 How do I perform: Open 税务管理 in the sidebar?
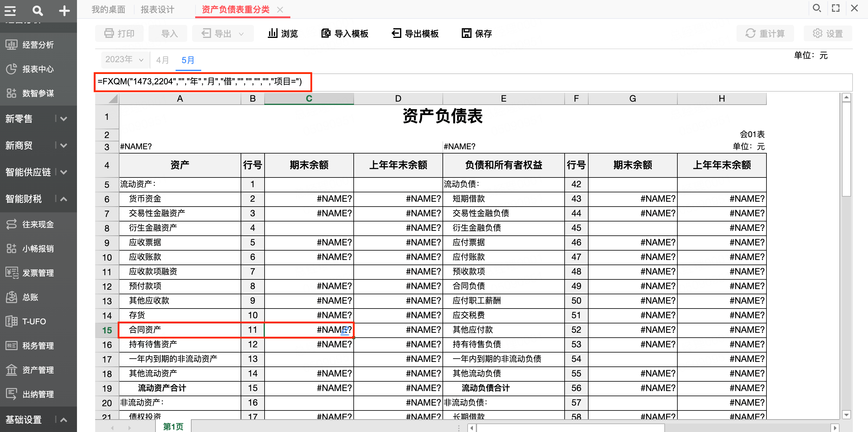coord(38,346)
